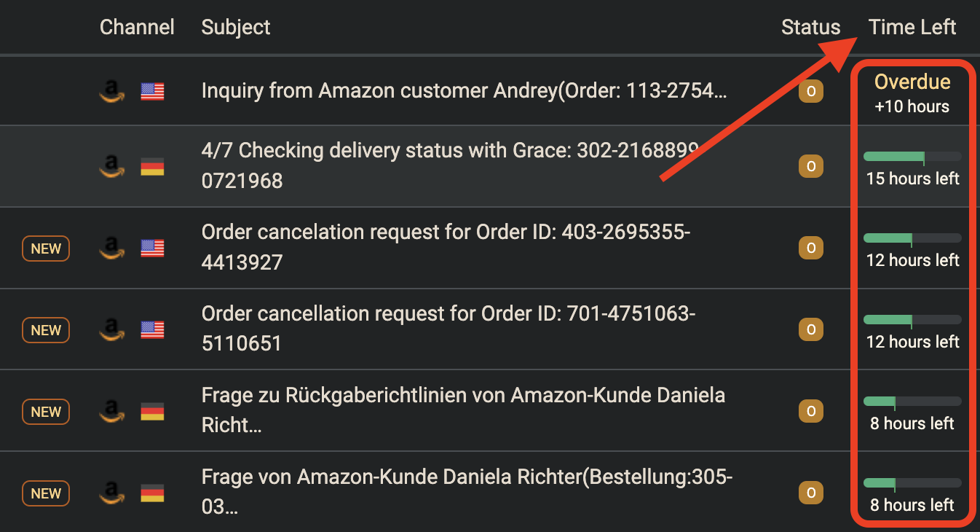Click the Overdue +10 hours indicator
The image size is (980, 532).
click(x=912, y=94)
